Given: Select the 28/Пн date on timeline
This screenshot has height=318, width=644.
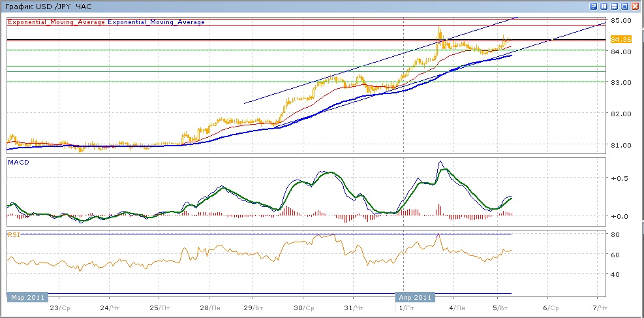Looking at the screenshot, I should coord(209,307).
